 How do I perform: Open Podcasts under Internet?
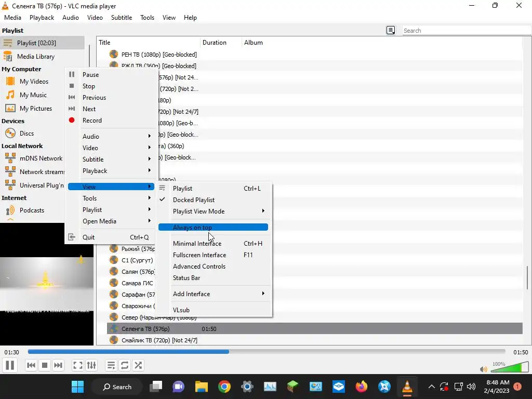32,210
